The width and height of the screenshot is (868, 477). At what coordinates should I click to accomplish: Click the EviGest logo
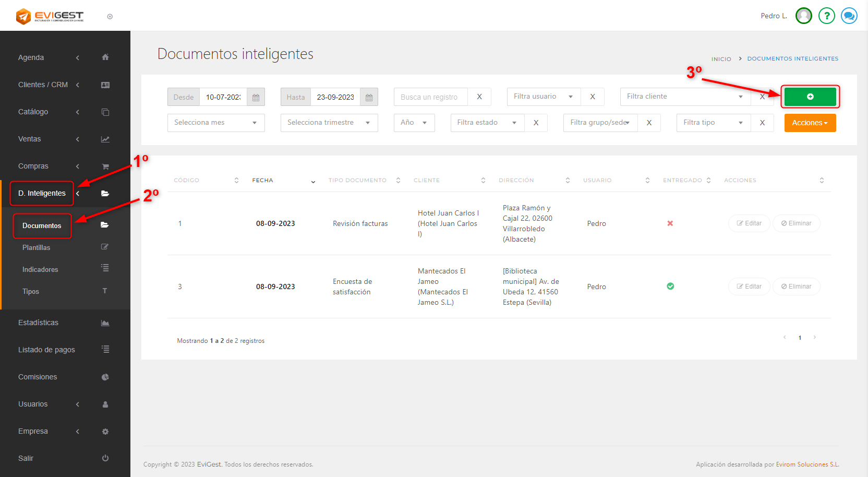tap(50, 16)
